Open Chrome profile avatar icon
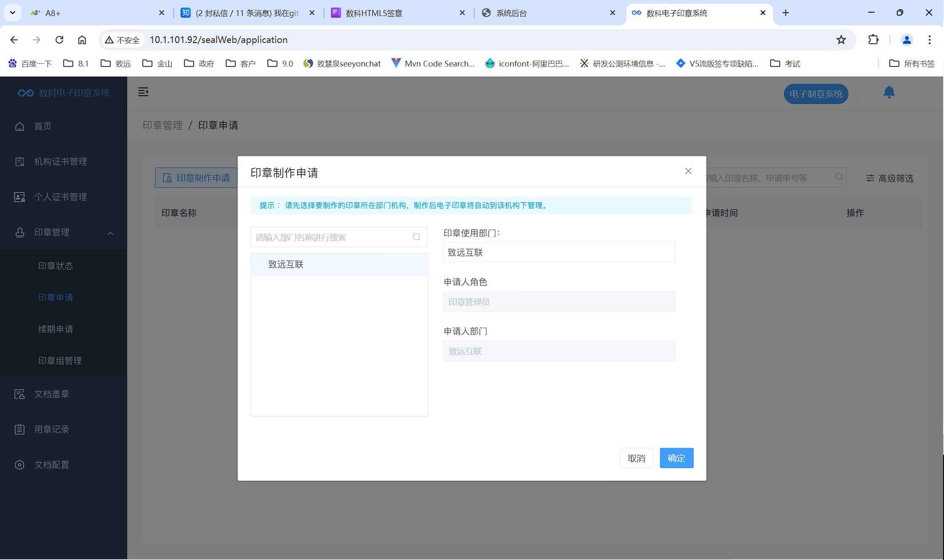Screen dimensions: 944x560 (x=907, y=40)
